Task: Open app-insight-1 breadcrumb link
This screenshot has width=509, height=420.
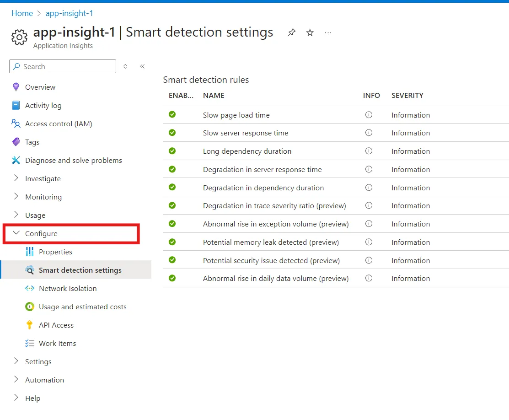Action: pyautogui.click(x=69, y=13)
